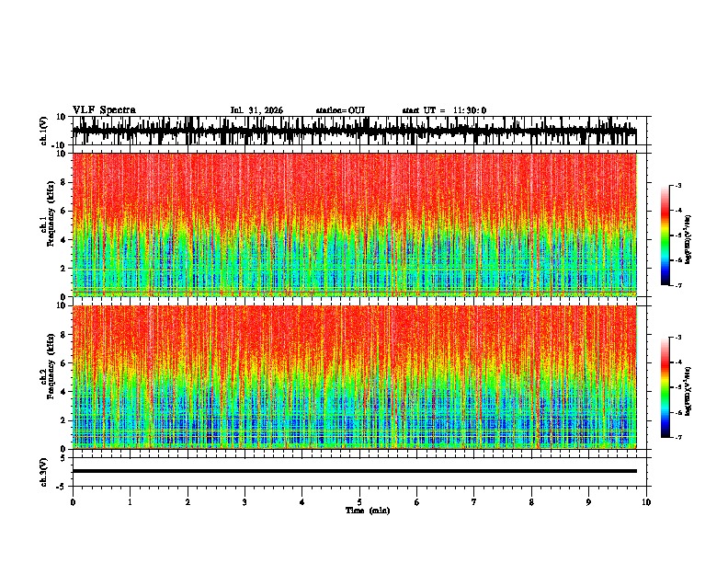This screenshot has height=563, width=728.
Task: Click the date "Jul. 31, 2026" in header
Action: point(256,110)
